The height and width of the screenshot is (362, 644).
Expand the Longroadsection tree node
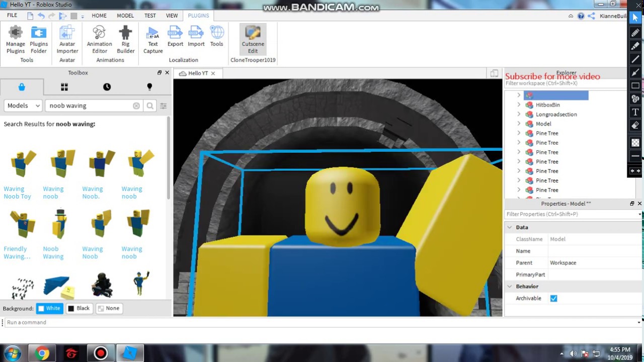(519, 114)
